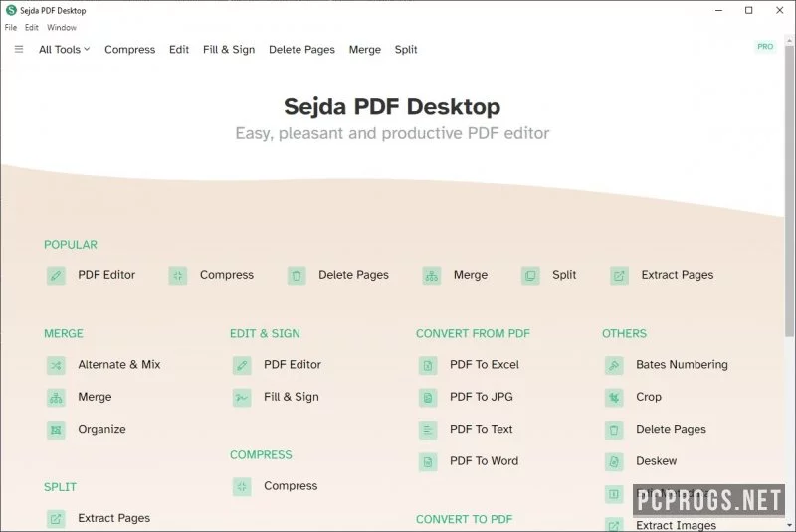796x532 pixels.
Task: Select Merge in top toolbar
Action: [364, 49]
